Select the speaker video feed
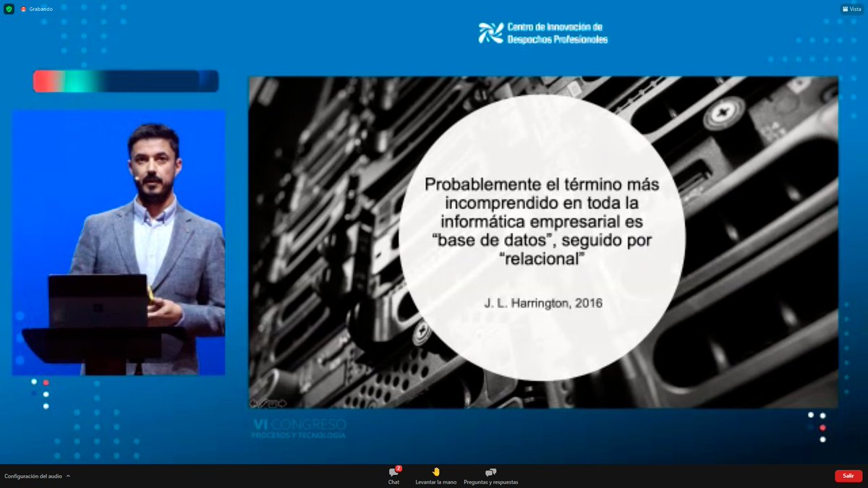This screenshot has height=488, width=868. [118, 243]
